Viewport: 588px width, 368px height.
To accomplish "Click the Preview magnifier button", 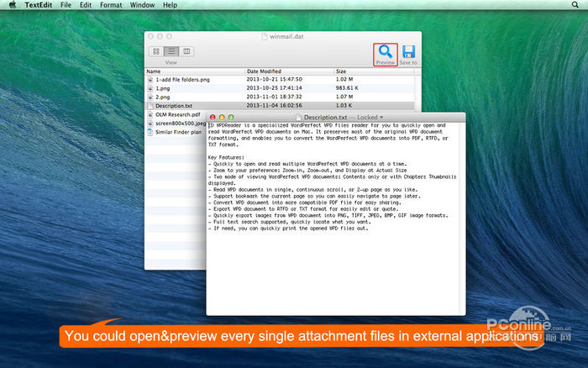I will pos(386,55).
